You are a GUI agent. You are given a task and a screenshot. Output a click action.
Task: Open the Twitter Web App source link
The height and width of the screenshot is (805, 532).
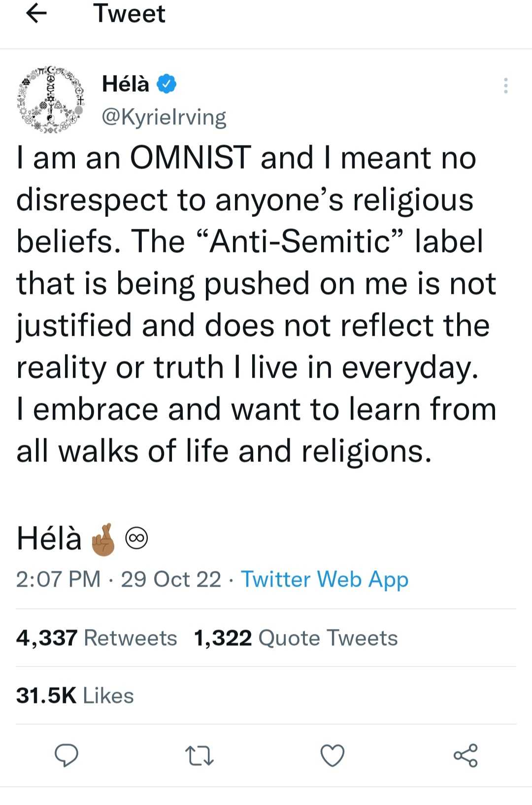point(324,579)
